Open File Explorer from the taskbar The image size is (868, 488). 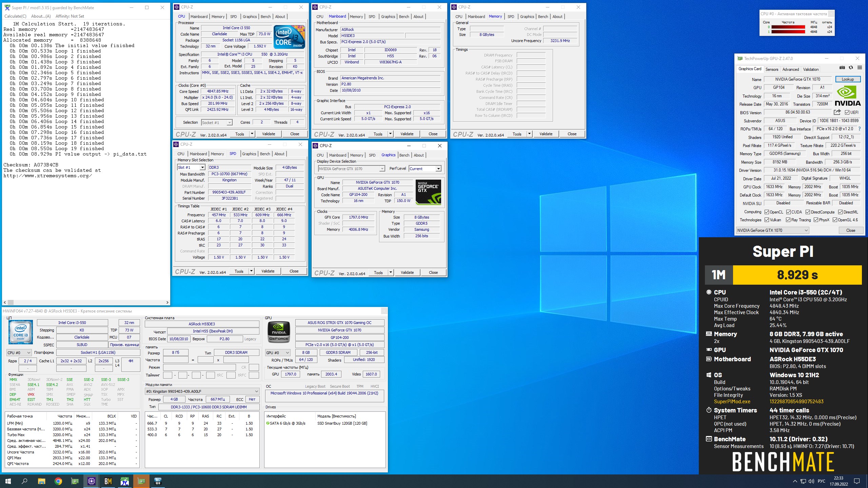(41, 481)
